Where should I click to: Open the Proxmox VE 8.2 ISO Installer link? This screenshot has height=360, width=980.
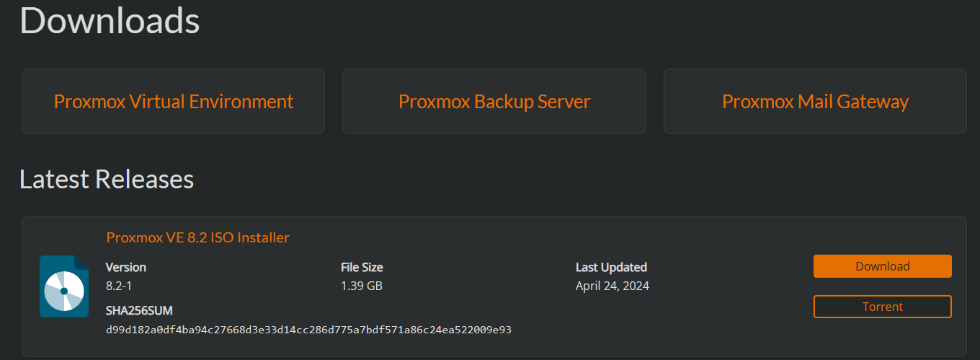coord(197,237)
